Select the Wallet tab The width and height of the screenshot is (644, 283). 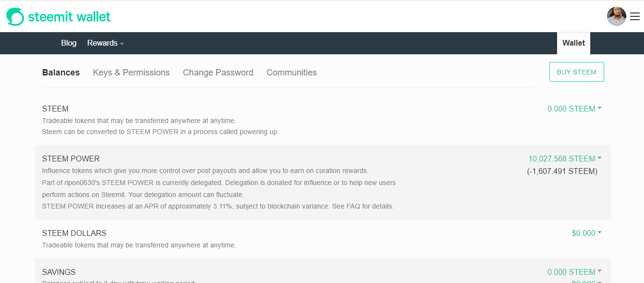tap(573, 43)
